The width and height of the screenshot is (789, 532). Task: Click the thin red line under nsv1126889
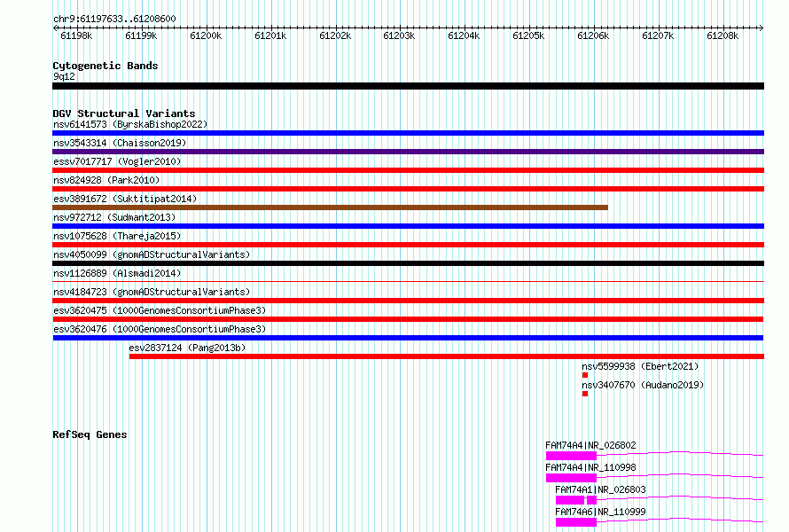[408, 281]
